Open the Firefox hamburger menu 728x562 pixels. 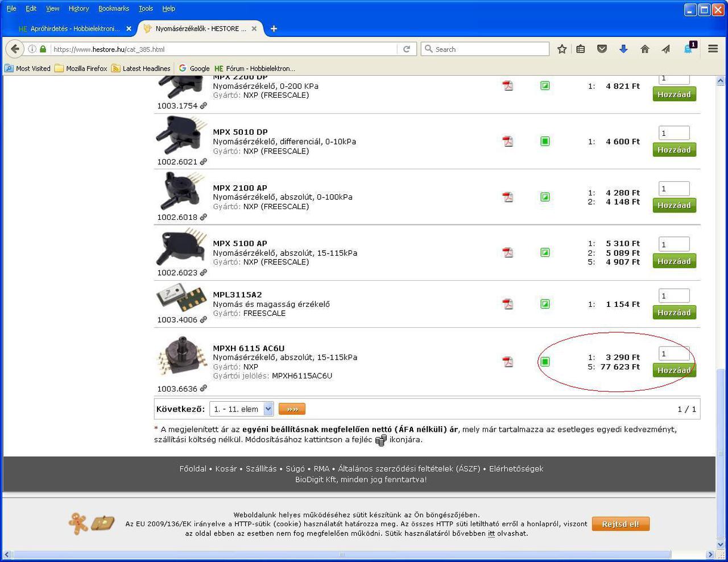pyautogui.click(x=713, y=49)
